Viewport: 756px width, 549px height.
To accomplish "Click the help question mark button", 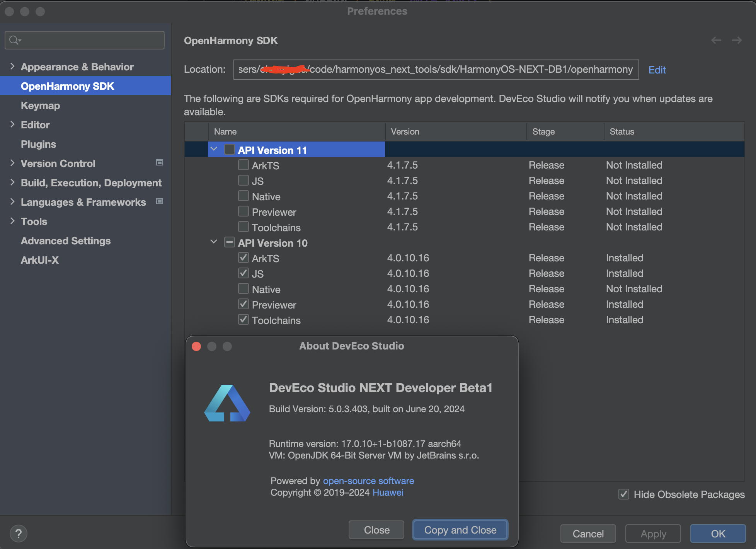I will 18,534.
